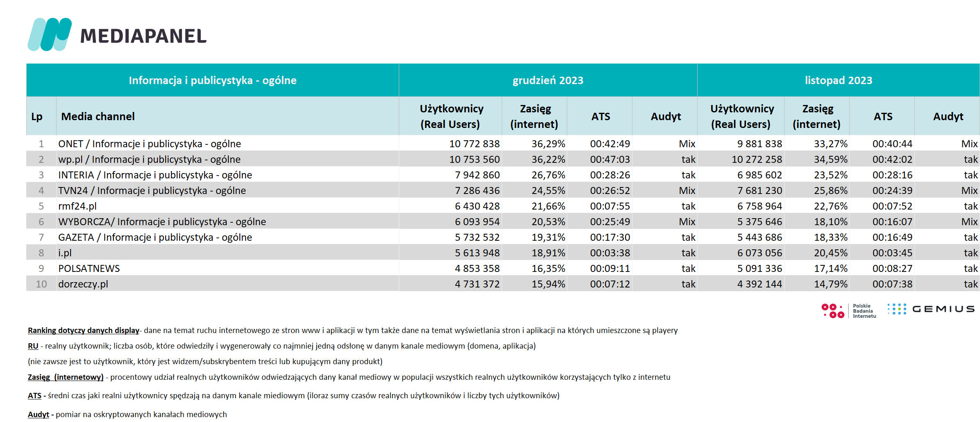
Task: Click the Mediapanel logo icon
Action: pos(50,34)
